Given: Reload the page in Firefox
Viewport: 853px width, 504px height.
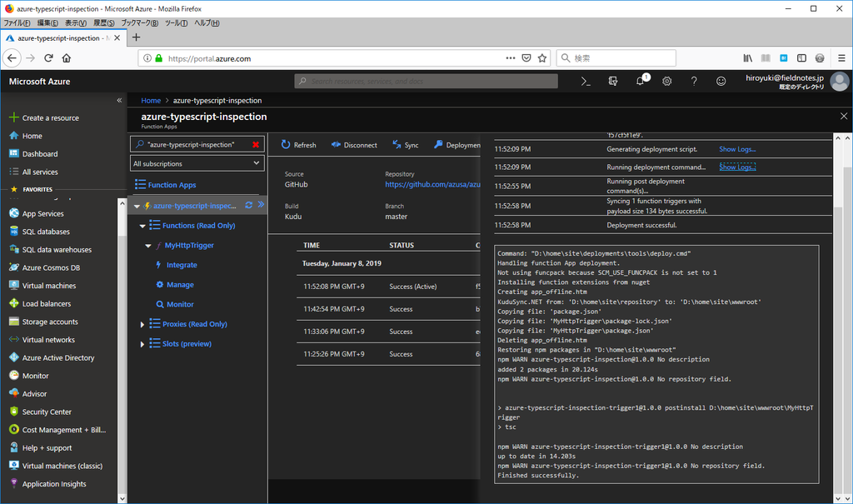Looking at the screenshot, I should tap(48, 58).
